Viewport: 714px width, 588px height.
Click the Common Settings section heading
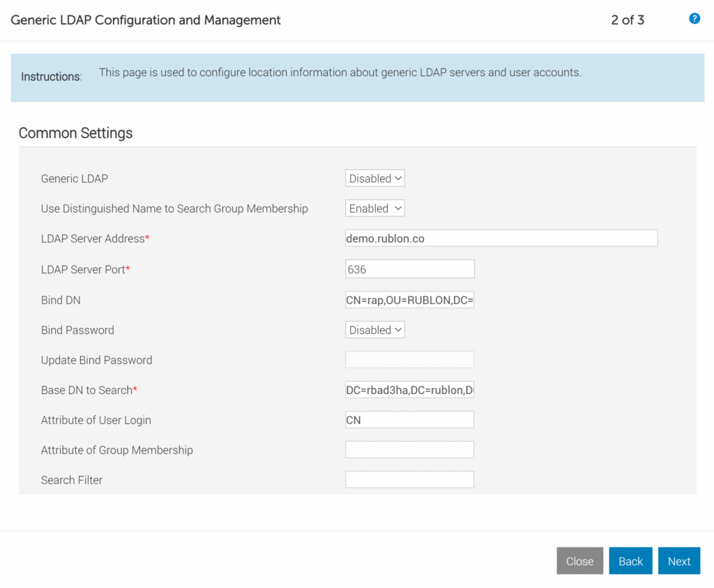coord(75,133)
